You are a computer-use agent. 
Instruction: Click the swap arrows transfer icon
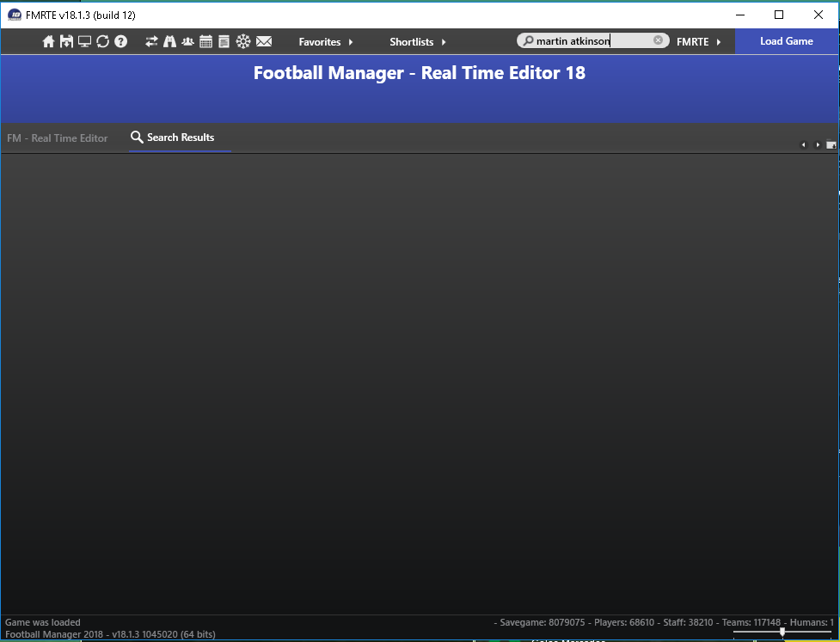coord(151,41)
